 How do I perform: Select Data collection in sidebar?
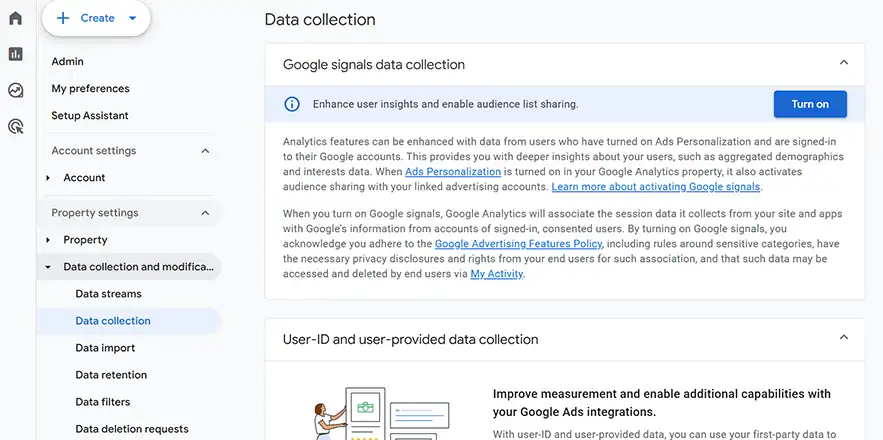(129, 321)
